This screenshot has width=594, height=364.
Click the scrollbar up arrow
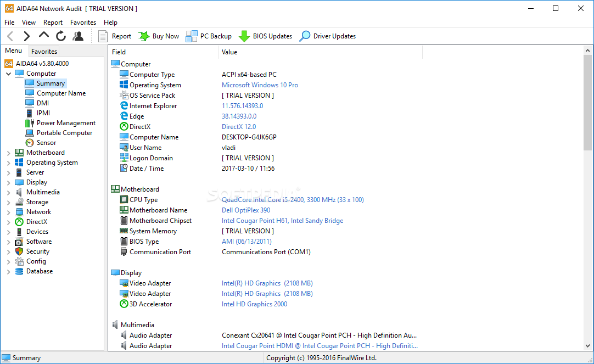(587, 51)
